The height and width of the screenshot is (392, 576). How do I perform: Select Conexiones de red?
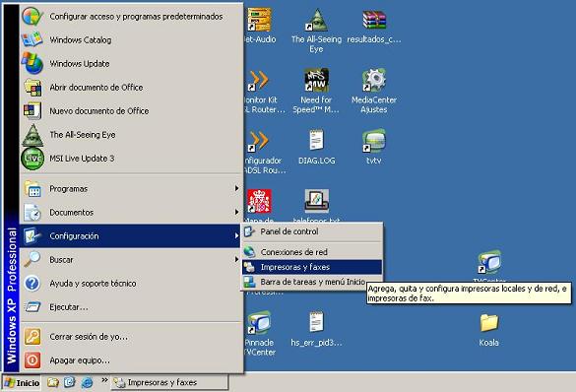click(x=312, y=252)
